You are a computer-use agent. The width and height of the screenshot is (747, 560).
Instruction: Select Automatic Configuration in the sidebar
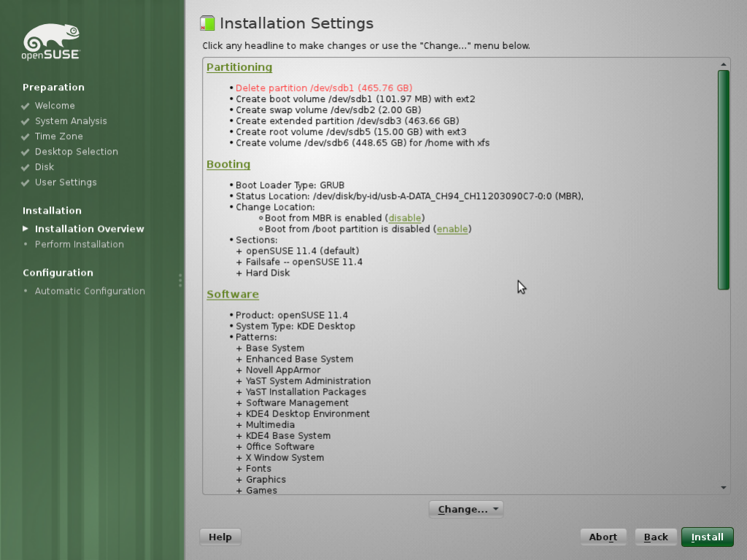click(90, 290)
